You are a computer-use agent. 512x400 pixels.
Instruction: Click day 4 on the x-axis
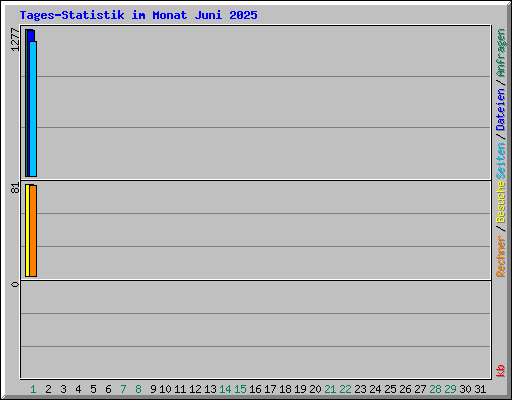pyautogui.click(x=78, y=389)
